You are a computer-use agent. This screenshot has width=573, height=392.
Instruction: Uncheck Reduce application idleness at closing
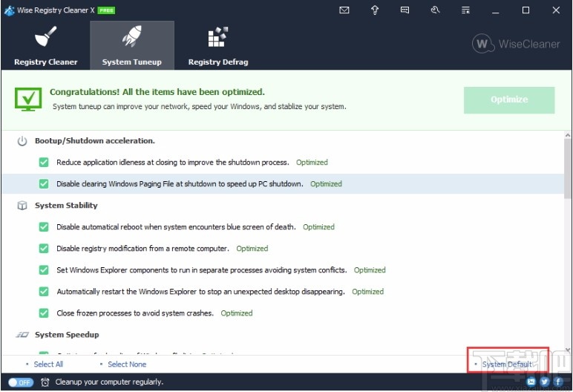point(44,162)
